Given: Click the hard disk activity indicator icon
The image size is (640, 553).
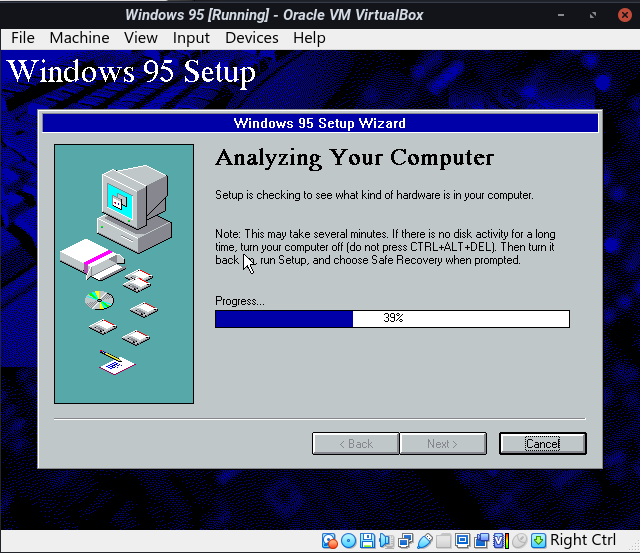Looking at the screenshot, I should click(x=330, y=541).
